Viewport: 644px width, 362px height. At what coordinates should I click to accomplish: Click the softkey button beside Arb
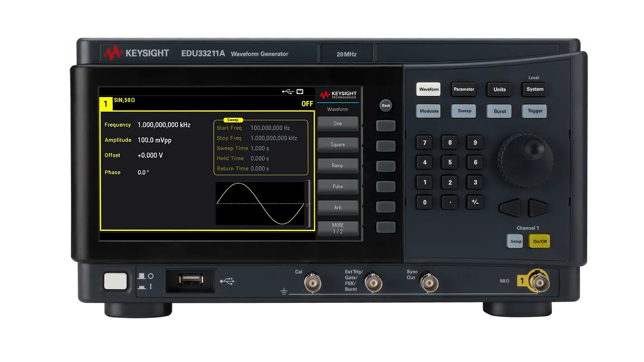coord(386,207)
